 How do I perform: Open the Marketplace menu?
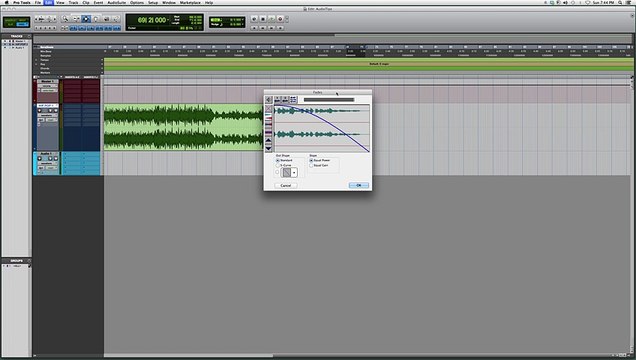point(190,2)
